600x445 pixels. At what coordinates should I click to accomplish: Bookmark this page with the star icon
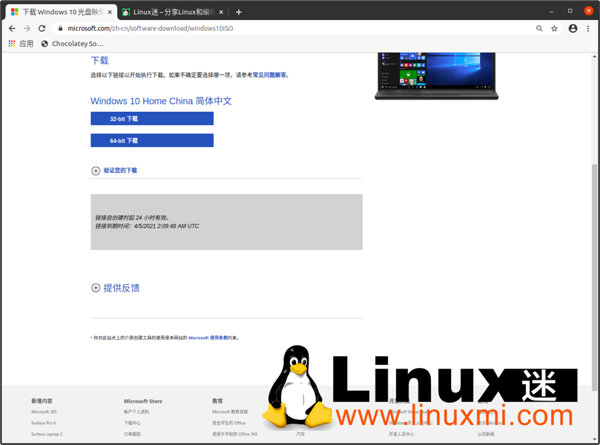point(554,28)
